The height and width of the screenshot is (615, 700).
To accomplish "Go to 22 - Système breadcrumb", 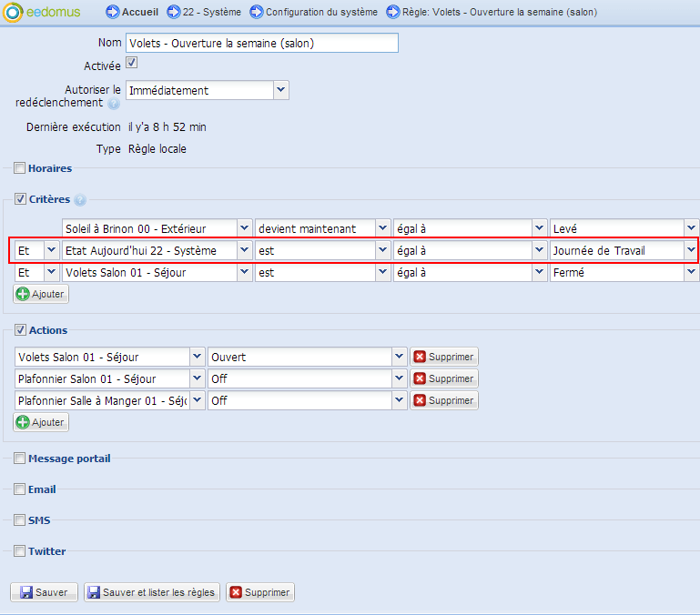I will click(211, 12).
